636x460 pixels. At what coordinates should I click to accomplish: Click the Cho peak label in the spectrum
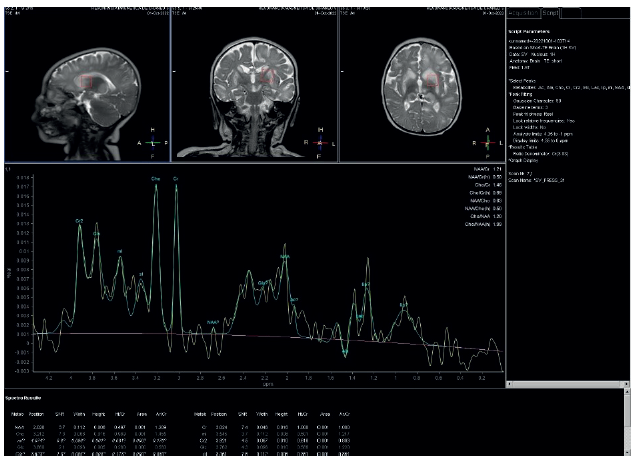click(x=156, y=177)
